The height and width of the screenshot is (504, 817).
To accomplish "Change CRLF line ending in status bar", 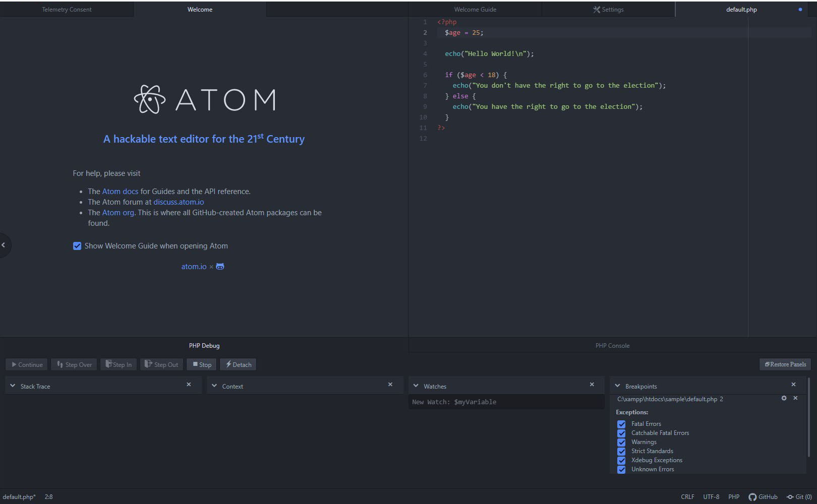I will pyautogui.click(x=687, y=497).
